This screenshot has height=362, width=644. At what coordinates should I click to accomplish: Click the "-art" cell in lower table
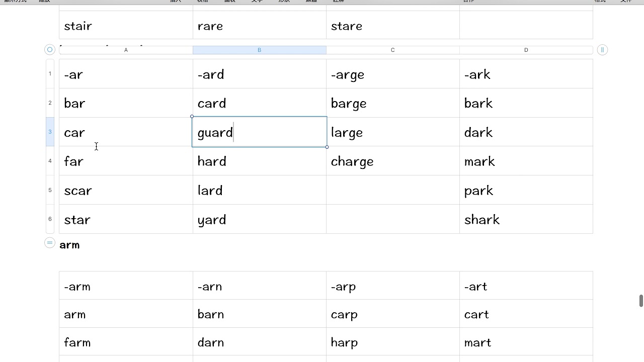click(526, 287)
